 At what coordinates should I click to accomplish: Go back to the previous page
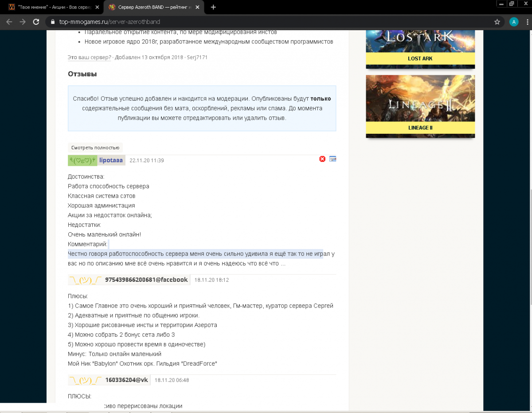tap(9, 21)
